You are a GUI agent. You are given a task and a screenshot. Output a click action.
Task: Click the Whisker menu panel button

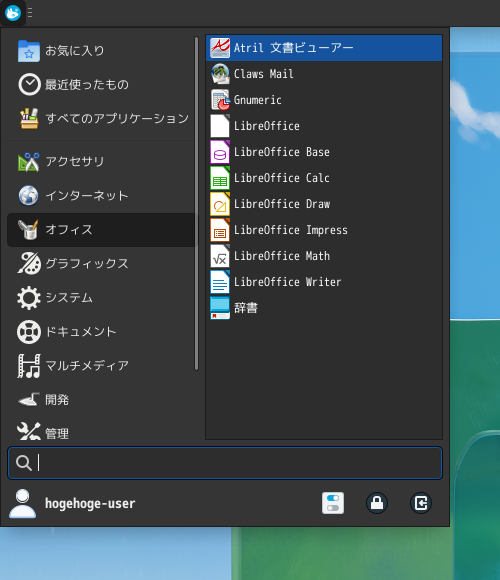13,13
